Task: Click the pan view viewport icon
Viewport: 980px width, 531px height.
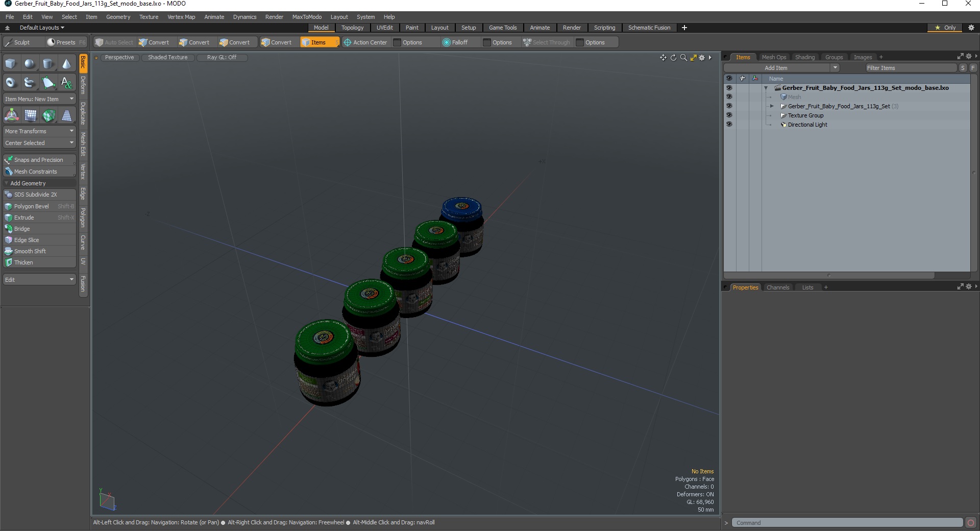Action: [663, 58]
